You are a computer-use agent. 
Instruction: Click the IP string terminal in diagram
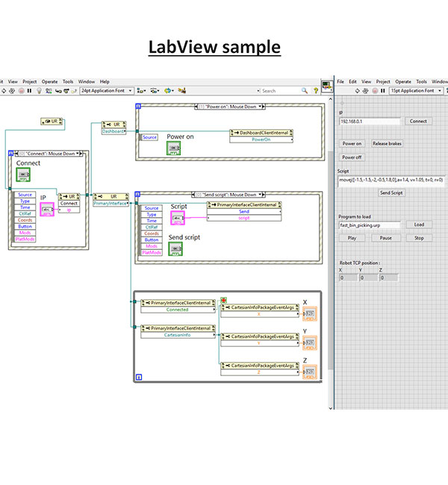pyautogui.click(x=47, y=210)
